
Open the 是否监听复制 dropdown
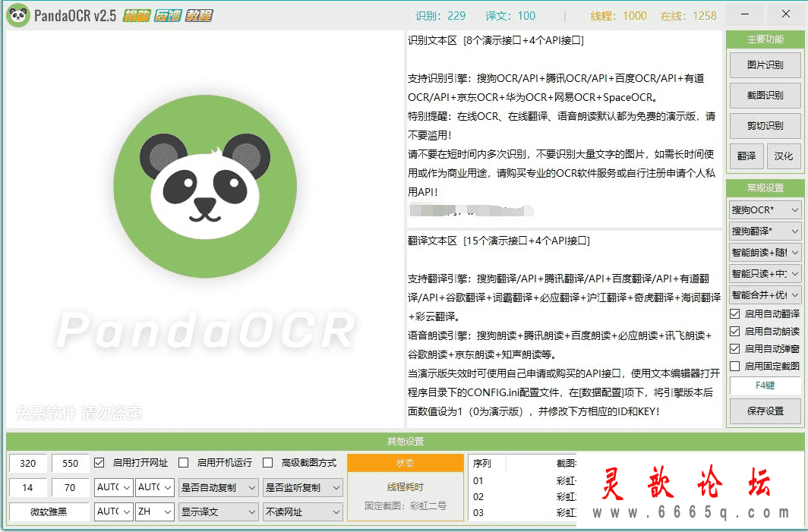point(302,487)
